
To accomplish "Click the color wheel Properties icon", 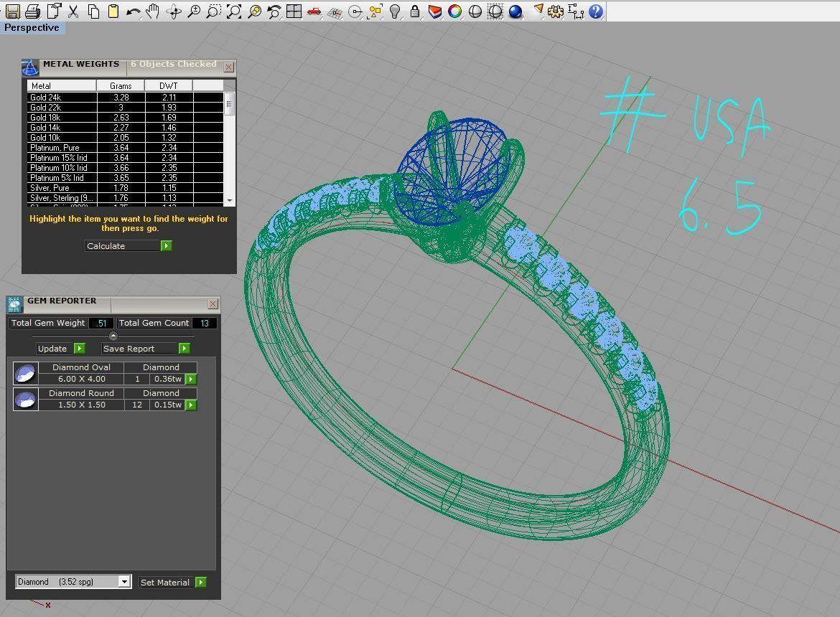I will point(455,11).
